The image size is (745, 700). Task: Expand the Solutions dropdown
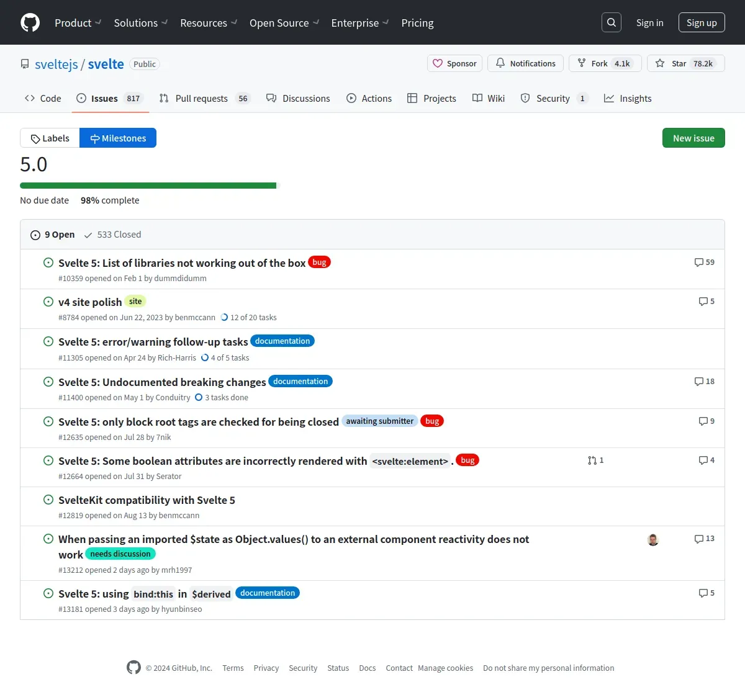(141, 23)
